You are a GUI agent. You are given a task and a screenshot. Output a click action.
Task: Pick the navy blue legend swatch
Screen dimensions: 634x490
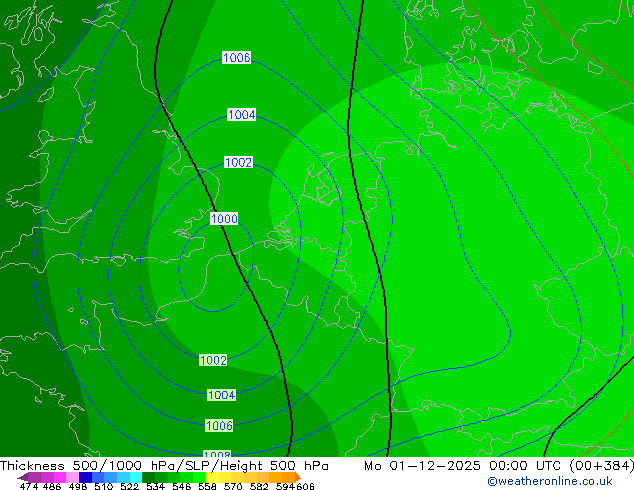click(85, 477)
